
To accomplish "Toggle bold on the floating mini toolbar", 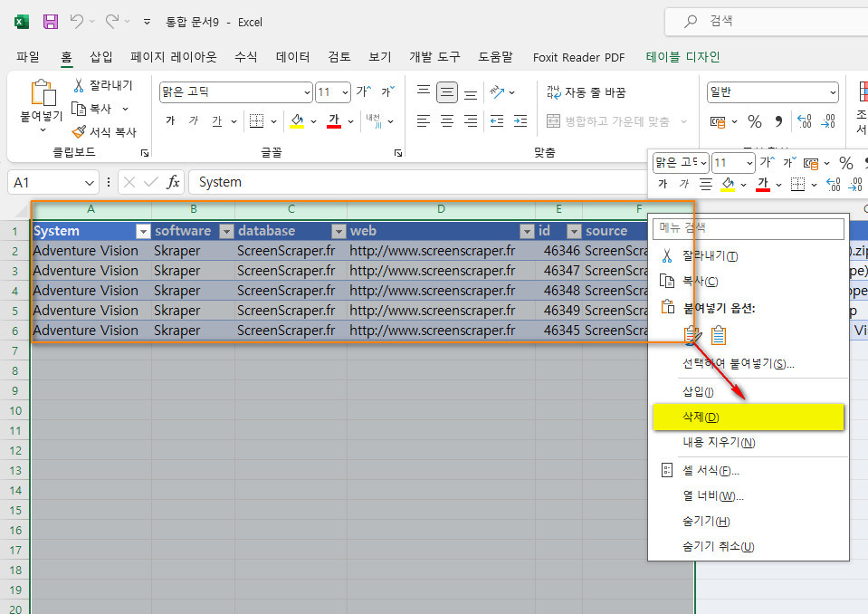I will pyautogui.click(x=663, y=184).
